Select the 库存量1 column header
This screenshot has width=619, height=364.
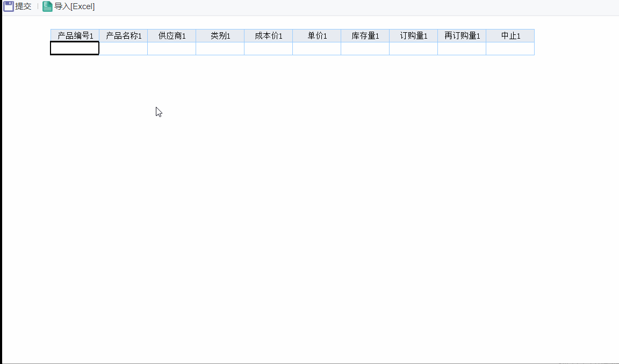(365, 36)
